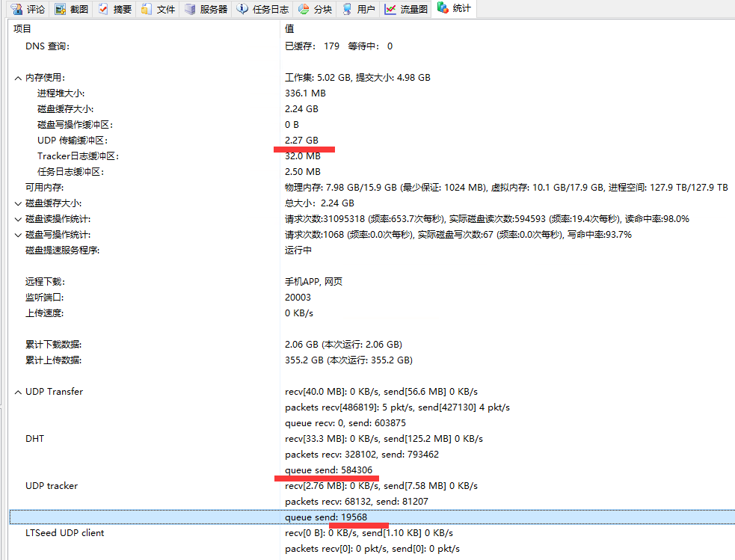This screenshot has width=735, height=560.
Task: Switch to the 分块 tab
Action: (315, 10)
